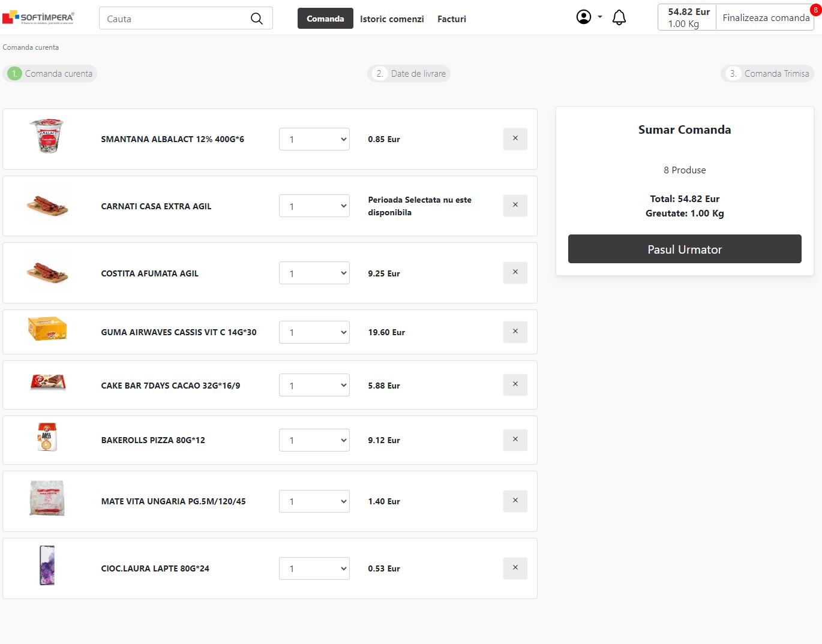Open quantity dropdown for CIOC.LAURA LAPTE
The height and width of the screenshot is (644, 822).
(x=314, y=568)
